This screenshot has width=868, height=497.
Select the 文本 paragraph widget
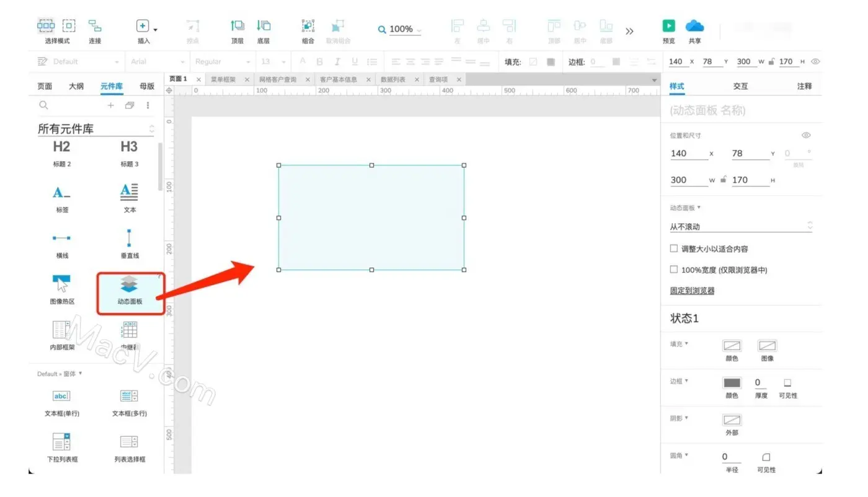pos(129,199)
